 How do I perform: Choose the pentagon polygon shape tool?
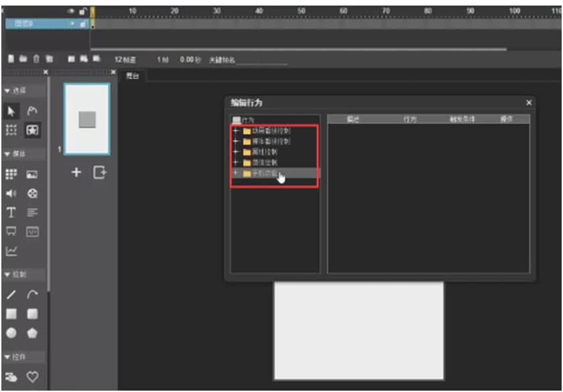click(x=32, y=333)
